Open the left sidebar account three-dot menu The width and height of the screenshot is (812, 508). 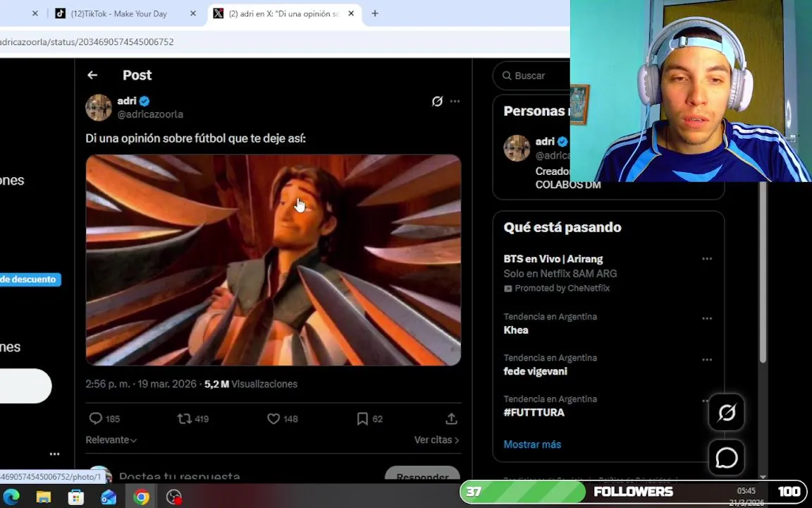point(54,454)
